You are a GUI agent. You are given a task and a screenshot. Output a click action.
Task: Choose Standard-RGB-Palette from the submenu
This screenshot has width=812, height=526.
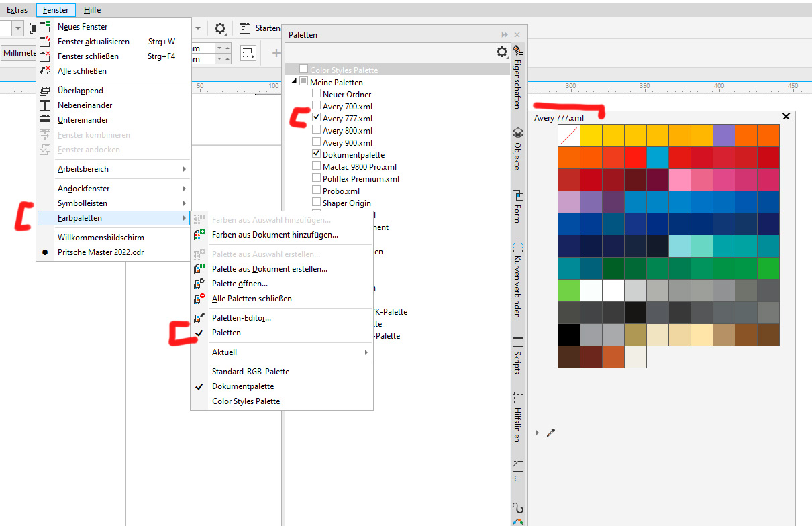point(250,372)
